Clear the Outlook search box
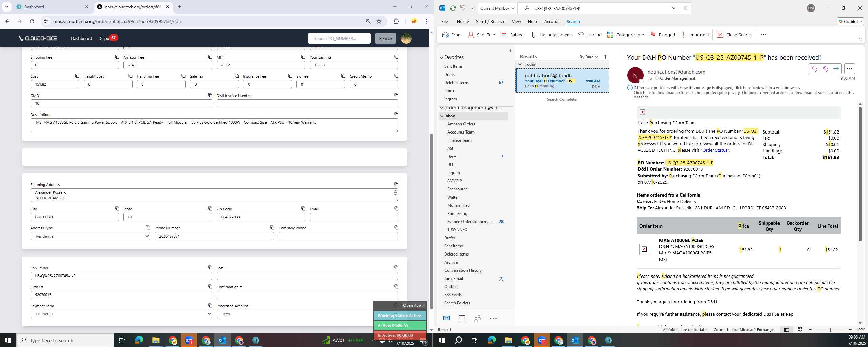The height and width of the screenshot is (347, 868). pos(685,8)
